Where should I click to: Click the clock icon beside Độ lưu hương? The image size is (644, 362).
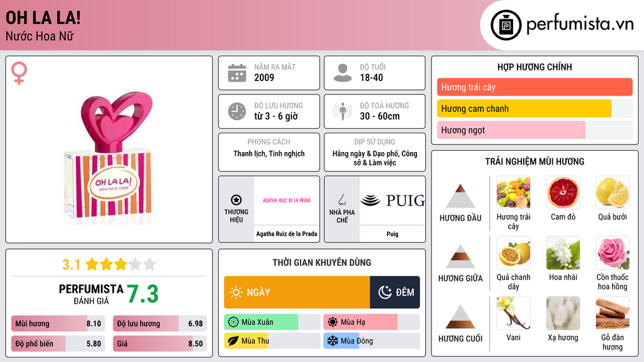point(237,111)
